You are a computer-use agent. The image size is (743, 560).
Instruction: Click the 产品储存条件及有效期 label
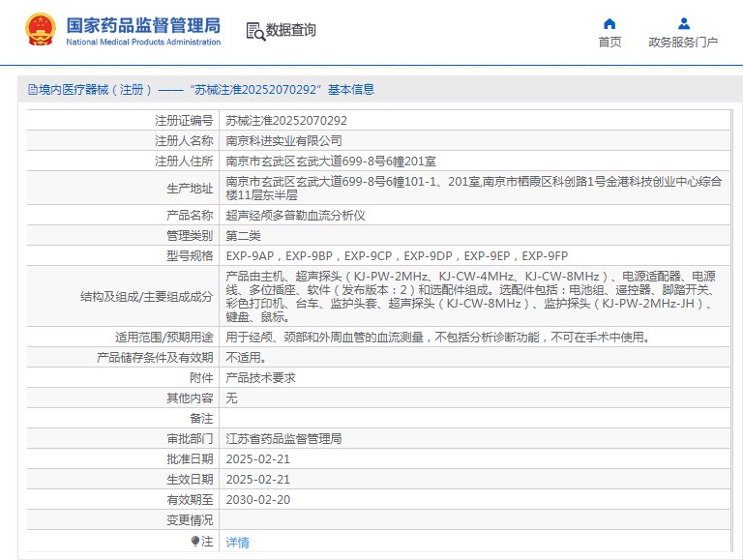pyautogui.click(x=155, y=358)
